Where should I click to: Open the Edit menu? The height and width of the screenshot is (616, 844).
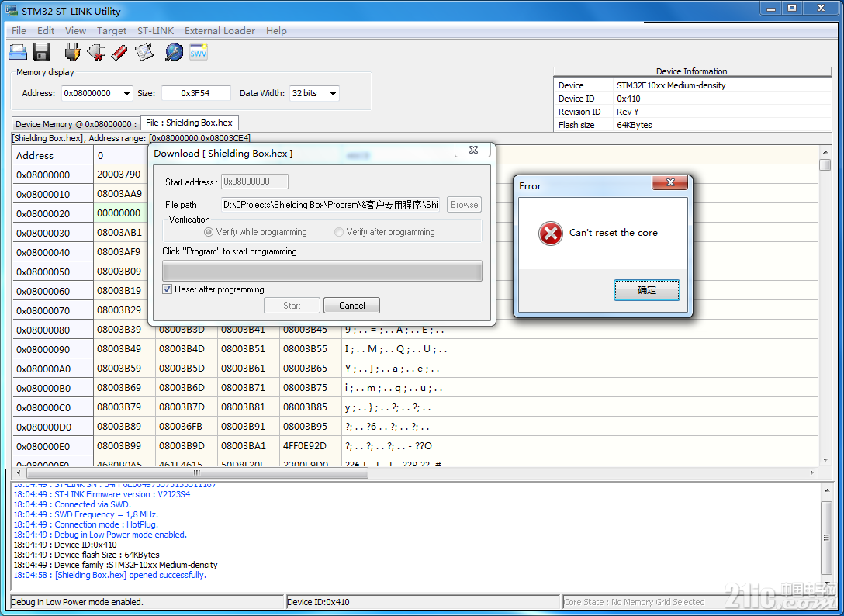click(46, 31)
